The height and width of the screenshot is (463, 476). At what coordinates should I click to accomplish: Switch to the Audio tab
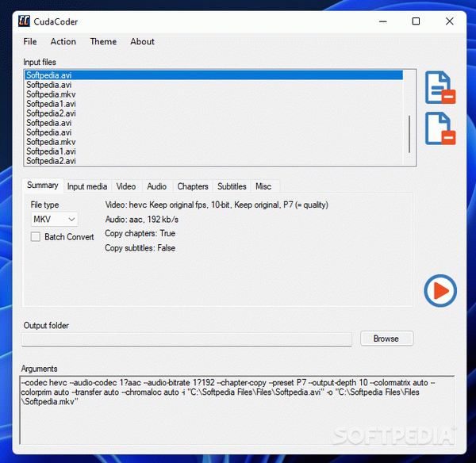[x=156, y=186]
